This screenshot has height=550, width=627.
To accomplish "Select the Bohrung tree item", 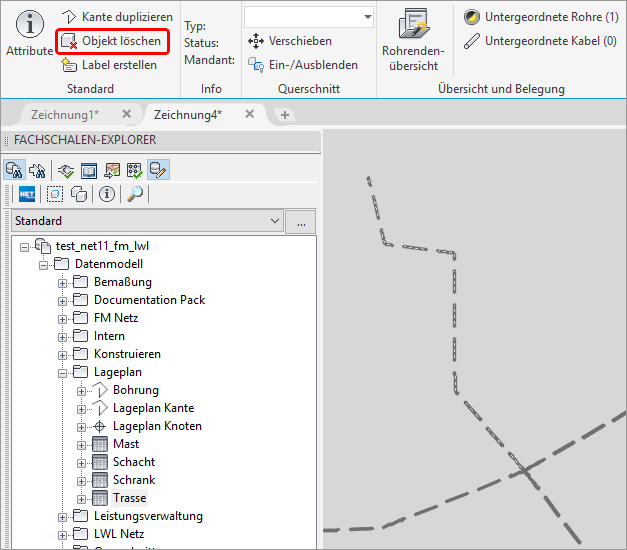I will pyautogui.click(x=136, y=390).
